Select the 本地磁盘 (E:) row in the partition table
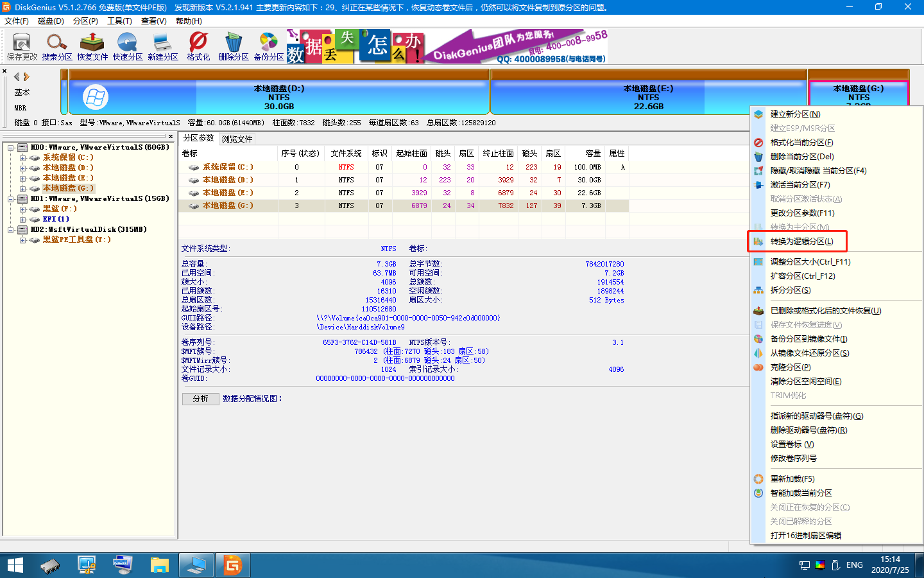924x578 pixels. coord(404,193)
